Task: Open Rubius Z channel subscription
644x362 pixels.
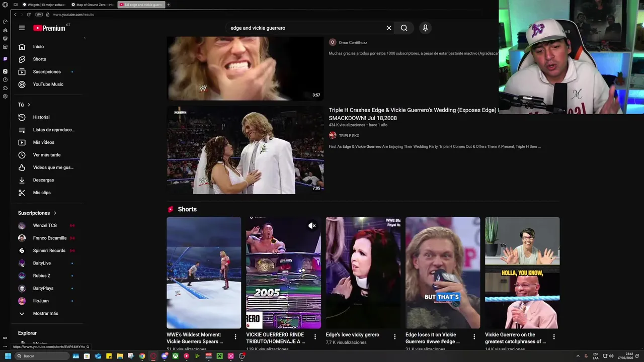Action: 48,276
